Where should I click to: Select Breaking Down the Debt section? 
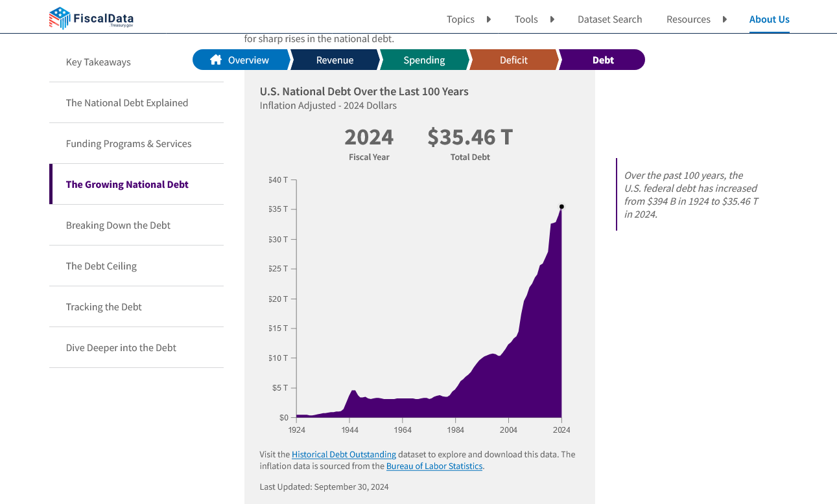click(x=118, y=225)
